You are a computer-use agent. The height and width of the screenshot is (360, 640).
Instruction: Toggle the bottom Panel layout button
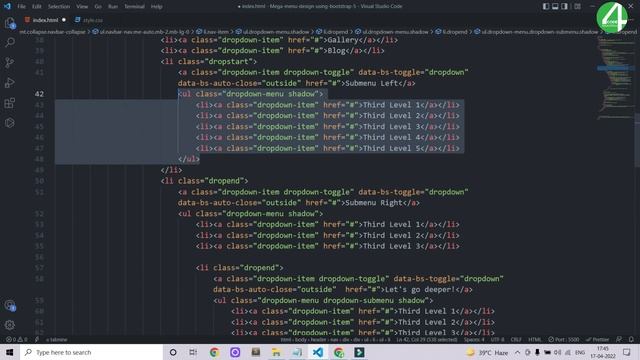(555, 6)
